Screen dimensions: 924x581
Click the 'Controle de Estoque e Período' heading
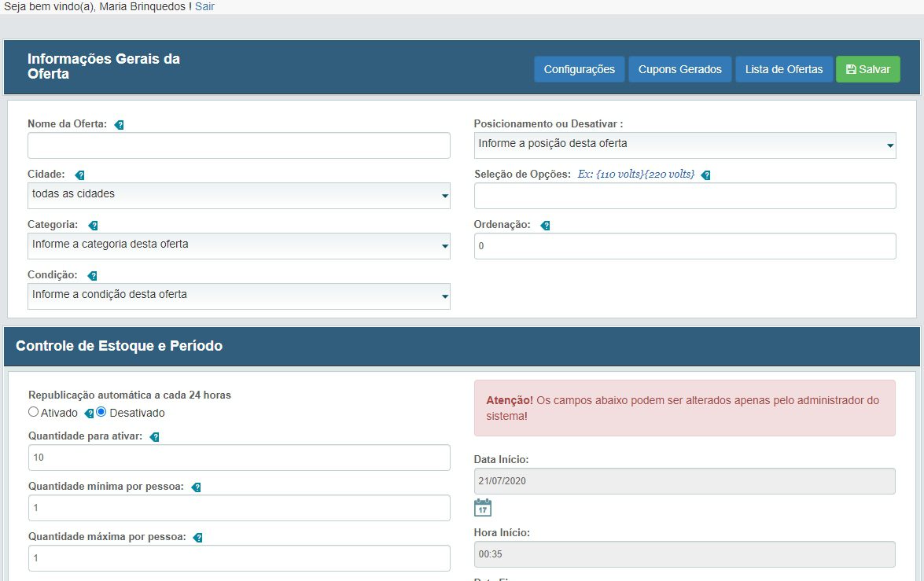[119, 346]
